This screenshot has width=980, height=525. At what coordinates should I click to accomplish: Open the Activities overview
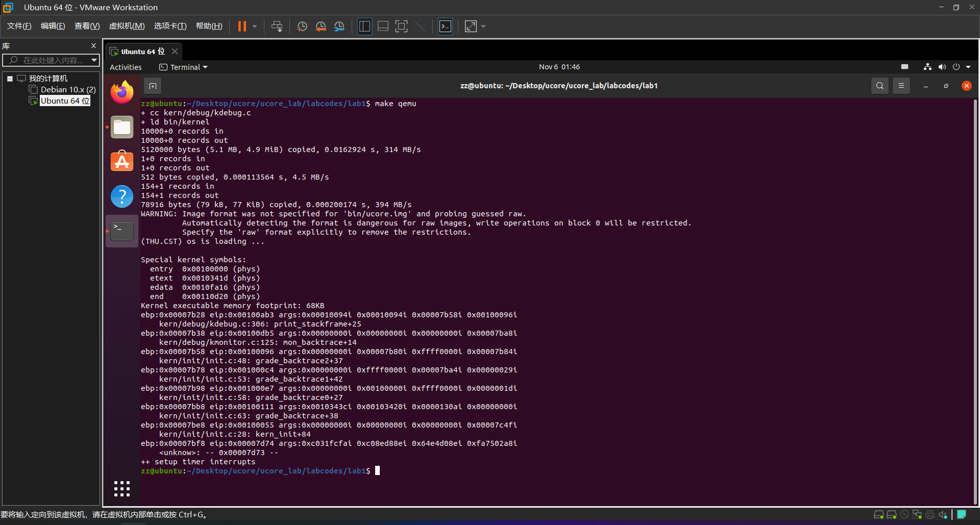[126, 67]
